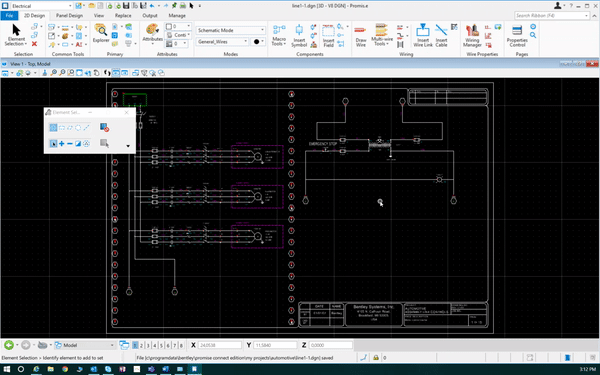Choose the Insert Wire Link tool

click(422, 35)
